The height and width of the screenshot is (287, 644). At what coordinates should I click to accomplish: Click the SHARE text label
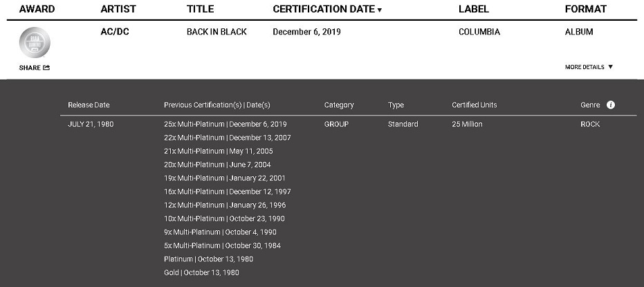[x=30, y=68]
